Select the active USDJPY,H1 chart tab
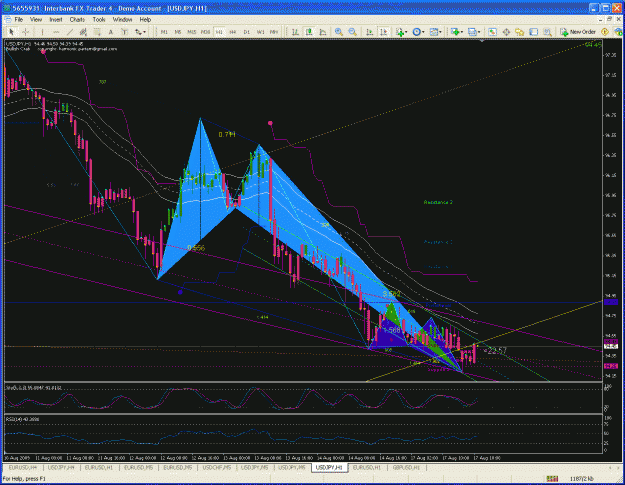625x485 pixels. (329, 467)
